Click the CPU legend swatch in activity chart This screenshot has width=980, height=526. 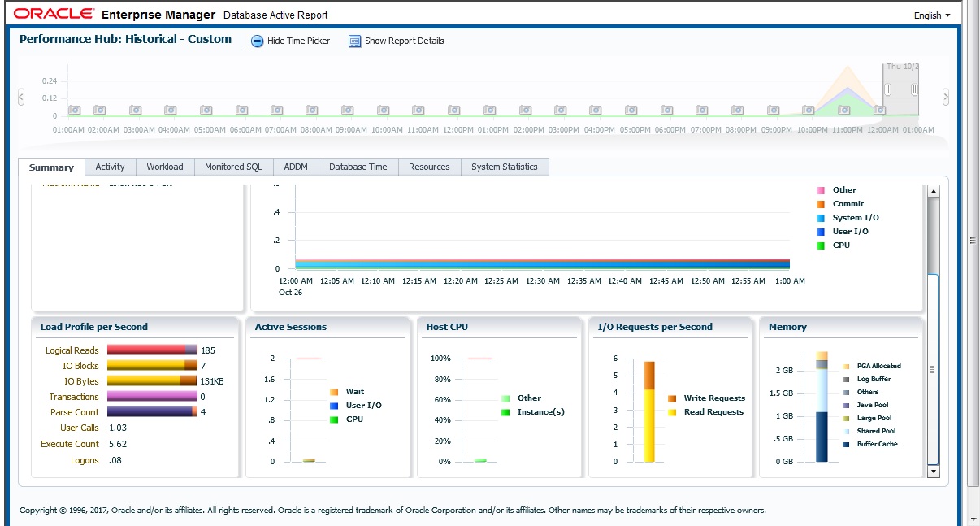[821, 246]
